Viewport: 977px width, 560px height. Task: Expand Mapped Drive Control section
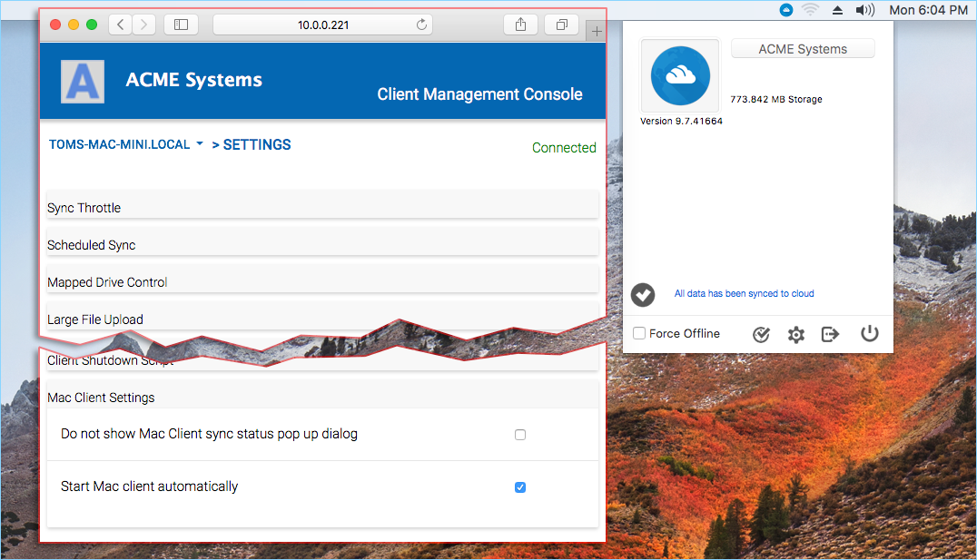pyautogui.click(x=322, y=280)
